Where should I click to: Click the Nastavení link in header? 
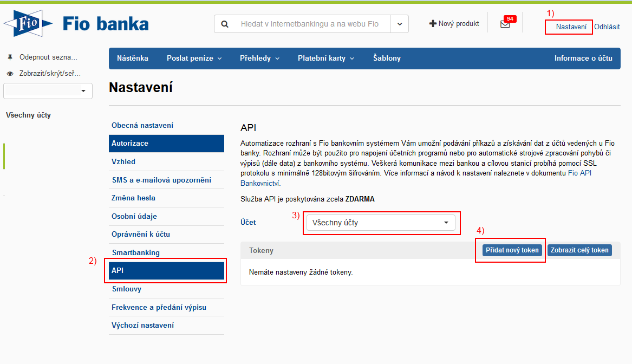click(571, 27)
